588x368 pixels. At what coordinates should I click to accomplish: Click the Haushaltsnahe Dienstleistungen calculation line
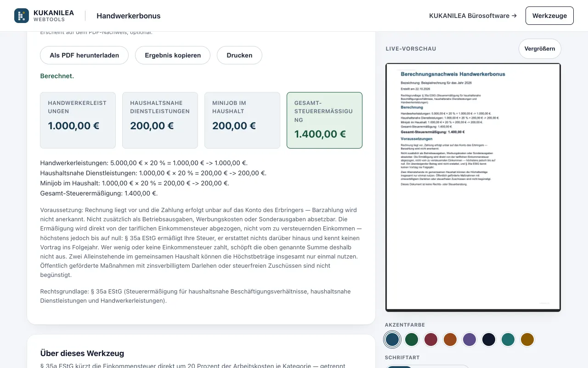click(x=153, y=173)
